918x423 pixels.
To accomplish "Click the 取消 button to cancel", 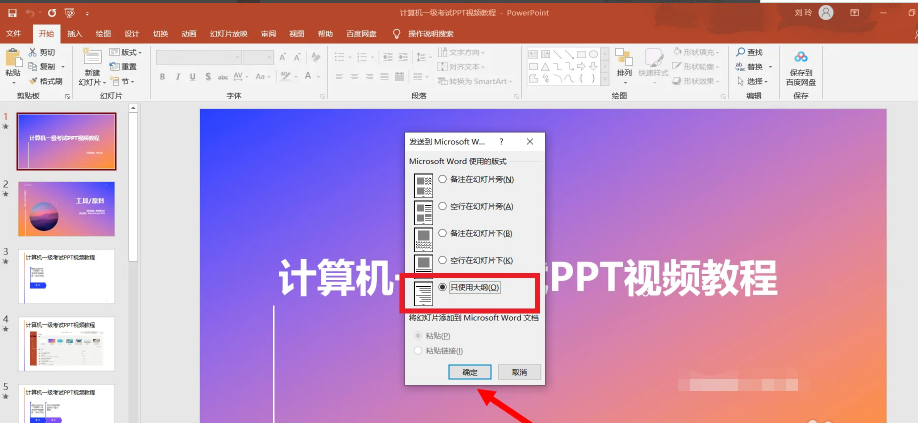I will tap(518, 371).
